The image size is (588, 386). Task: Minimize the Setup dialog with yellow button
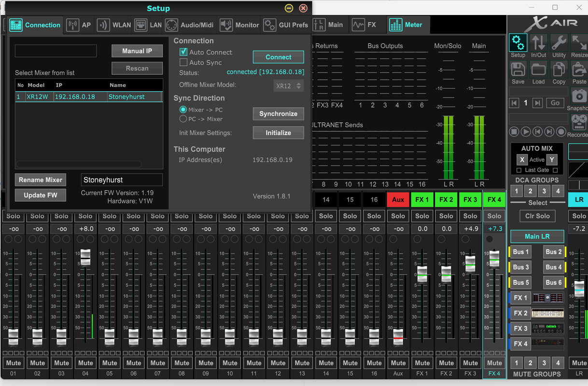(x=289, y=8)
